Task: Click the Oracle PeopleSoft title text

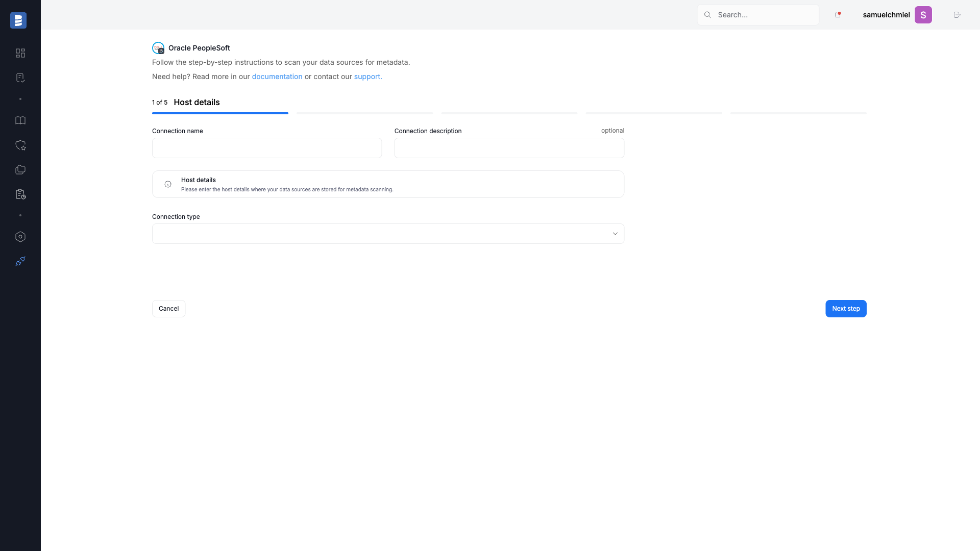Action: 199,48
